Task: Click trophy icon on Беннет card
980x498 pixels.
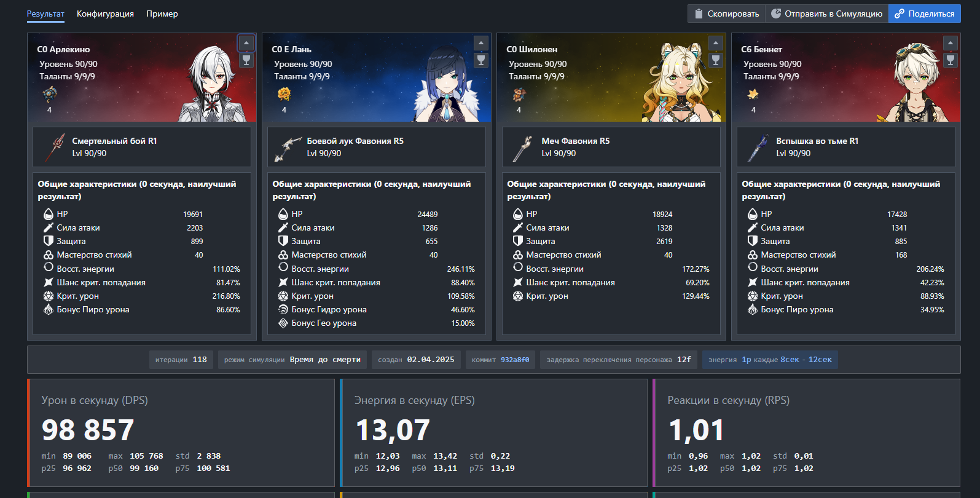Action: 951,60
